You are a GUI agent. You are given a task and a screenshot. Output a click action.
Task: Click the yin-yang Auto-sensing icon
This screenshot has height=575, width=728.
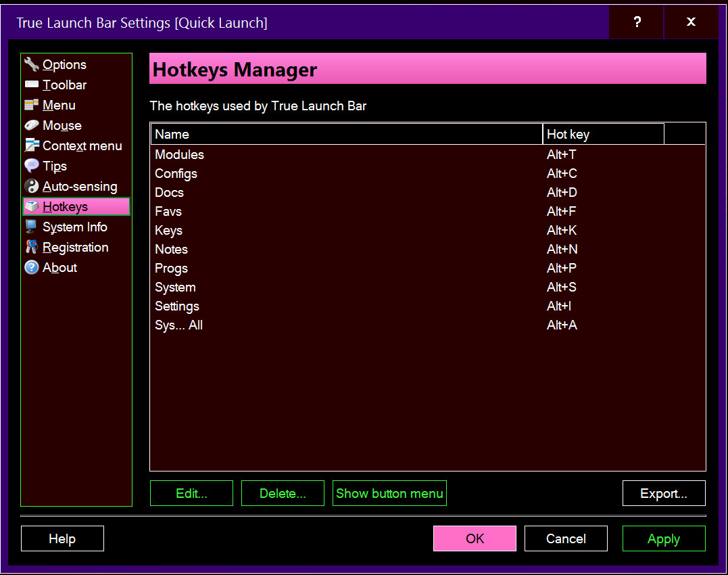pos(32,186)
